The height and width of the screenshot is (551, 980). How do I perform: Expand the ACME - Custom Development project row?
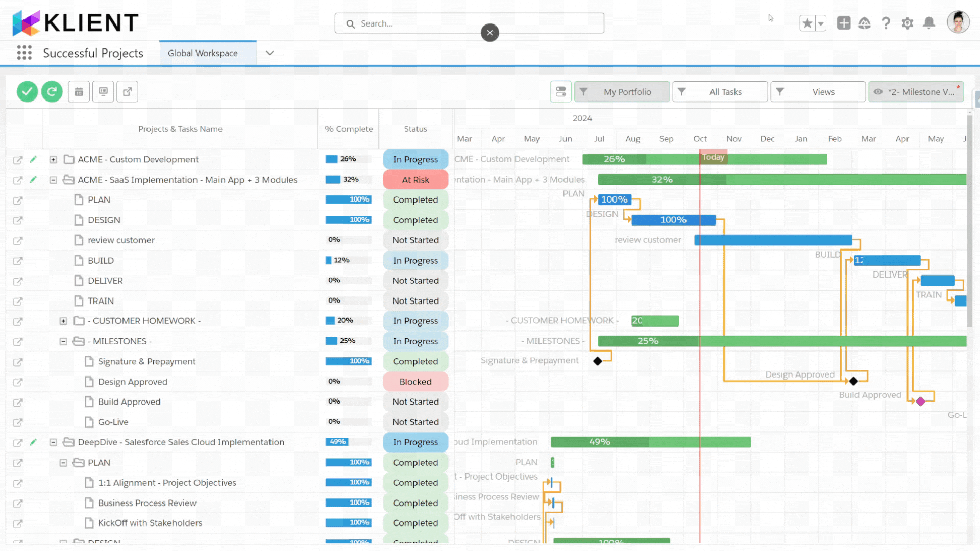[x=53, y=159]
